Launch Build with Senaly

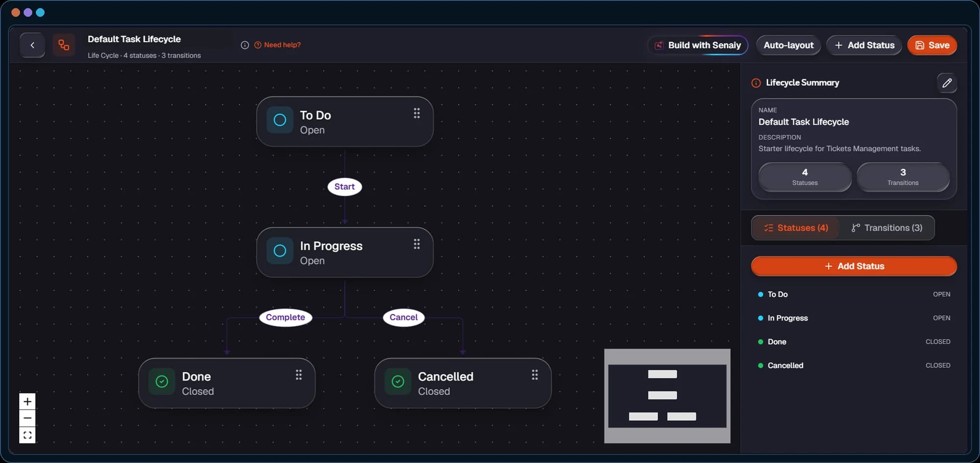(x=698, y=45)
